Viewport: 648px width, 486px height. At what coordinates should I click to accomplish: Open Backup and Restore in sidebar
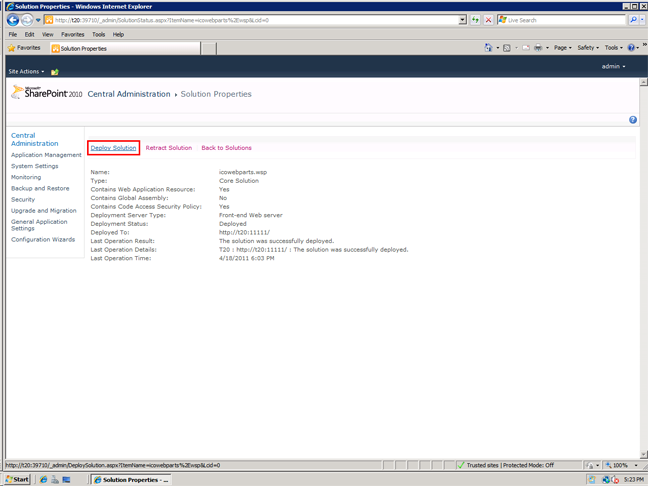[x=40, y=188]
